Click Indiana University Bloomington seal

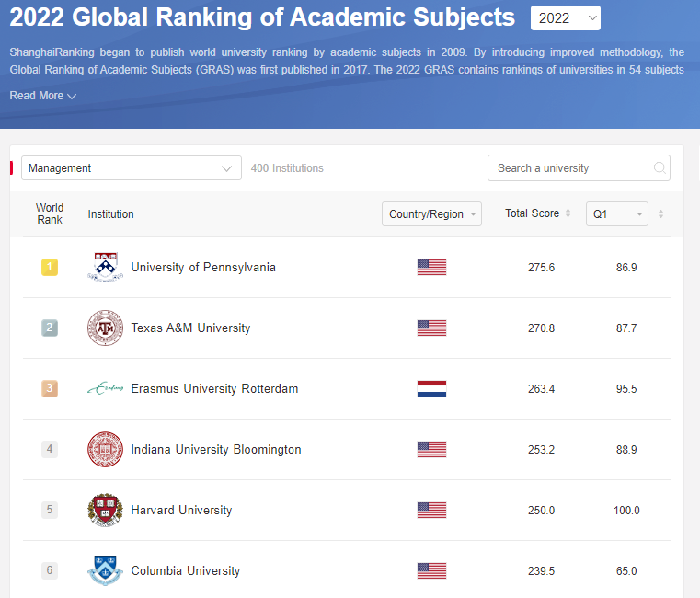(105, 449)
